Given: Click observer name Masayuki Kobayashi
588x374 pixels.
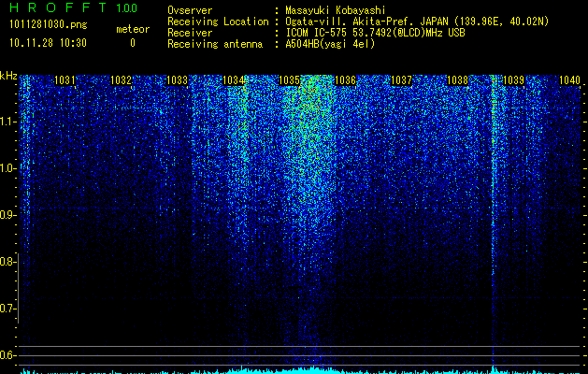Looking at the screenshot, I should pos(336,10).
